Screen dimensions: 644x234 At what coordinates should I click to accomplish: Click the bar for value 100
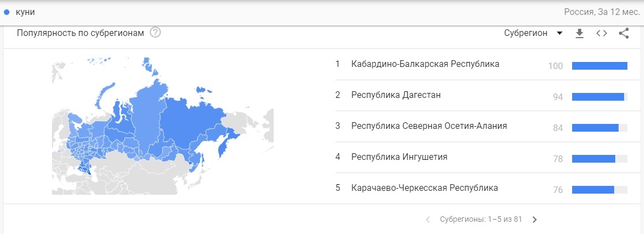(599, 66)
